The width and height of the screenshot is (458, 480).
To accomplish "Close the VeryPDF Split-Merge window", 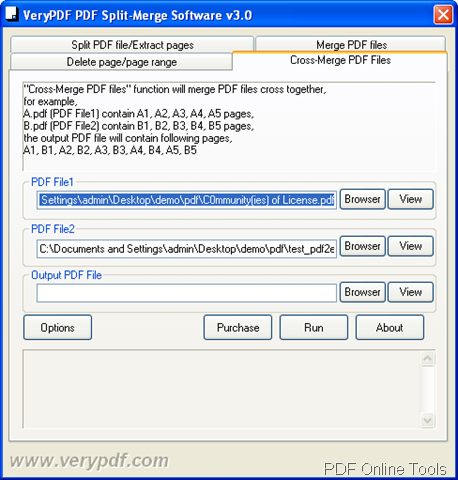I will click(x=443, y=15).
